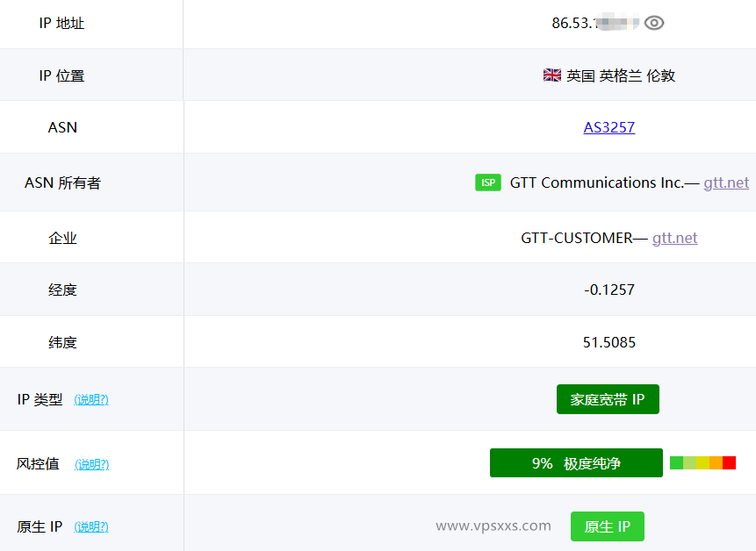Click the GTT-CUSTOMER text in 企业 row

pyautogui.click(x=582, y=237)
